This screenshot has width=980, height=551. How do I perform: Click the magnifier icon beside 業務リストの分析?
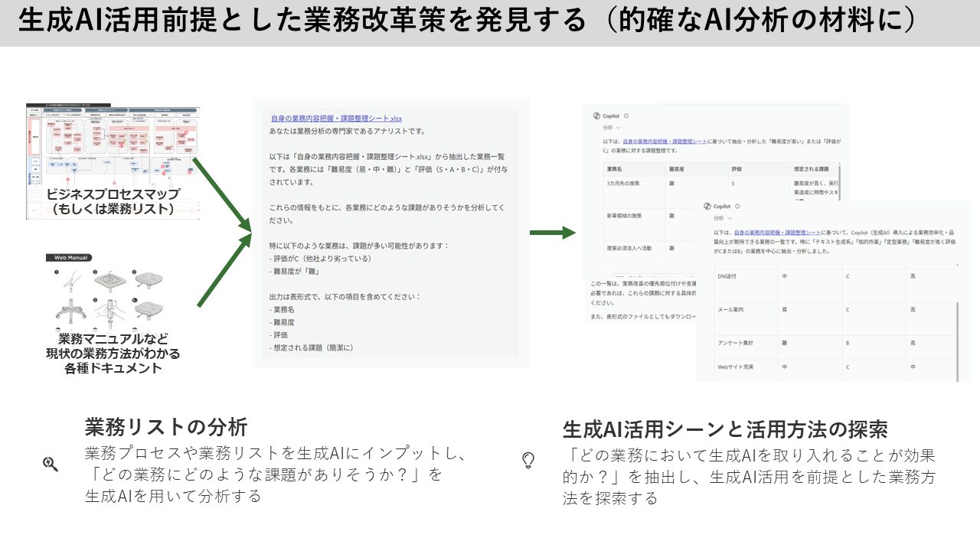[51, 464]
